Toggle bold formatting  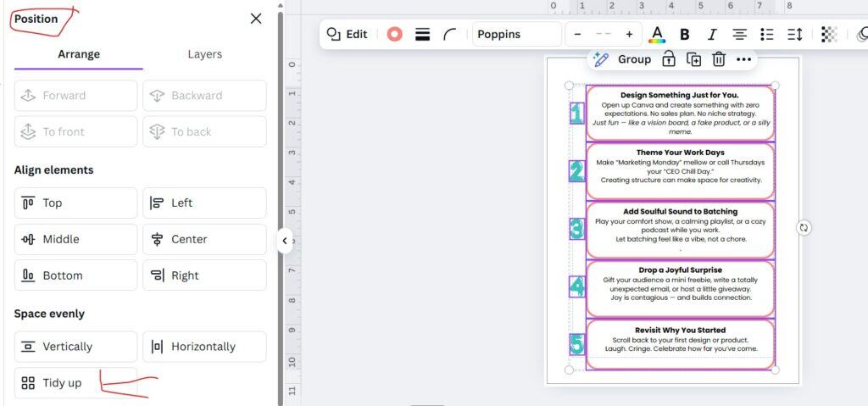[x=684, y=35]
